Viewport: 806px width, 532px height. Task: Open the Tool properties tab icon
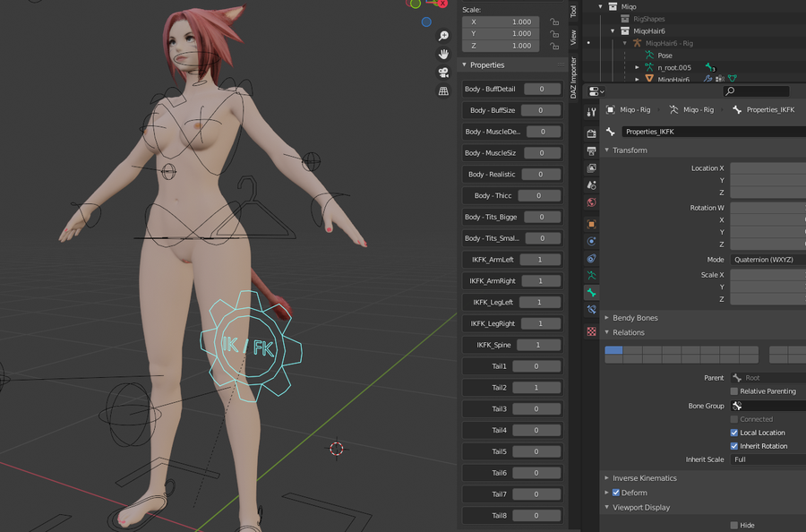click(x=591, y=112)
